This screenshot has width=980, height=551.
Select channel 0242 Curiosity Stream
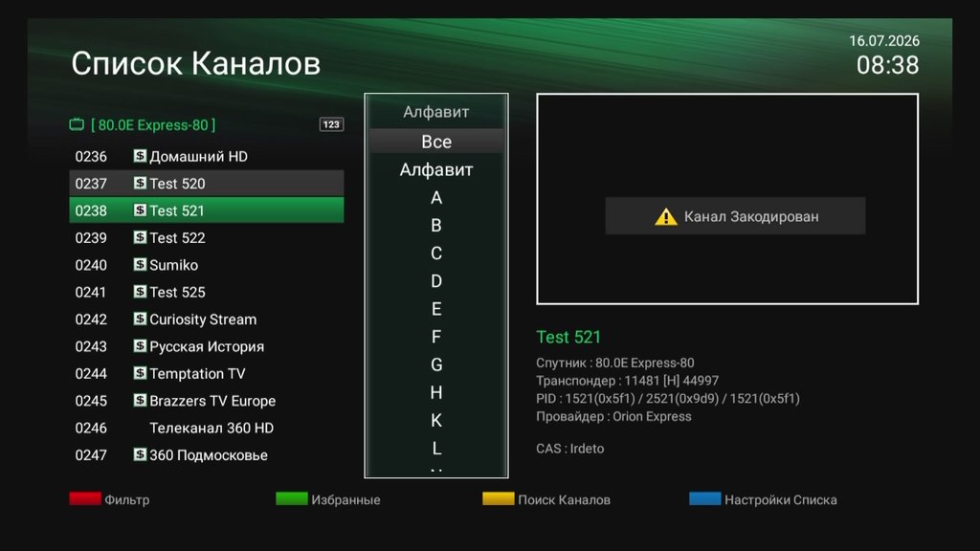(207, 320)
